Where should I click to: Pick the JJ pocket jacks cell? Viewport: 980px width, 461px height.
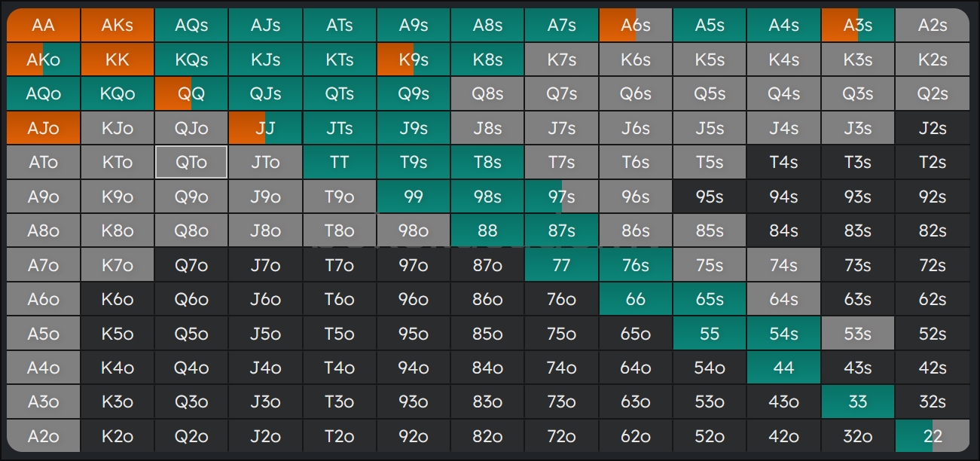(265, 128)
